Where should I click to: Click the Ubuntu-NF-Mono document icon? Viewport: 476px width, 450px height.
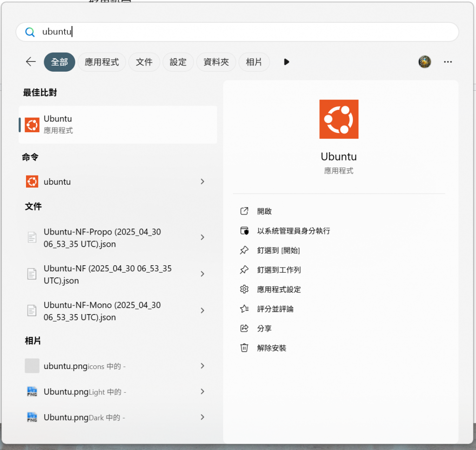tap(32, 310)
